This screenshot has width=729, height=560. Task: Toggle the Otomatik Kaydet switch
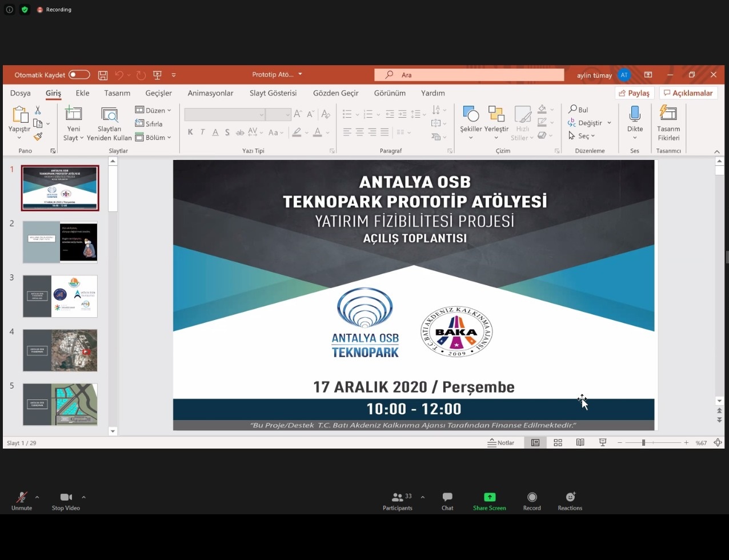79,75
